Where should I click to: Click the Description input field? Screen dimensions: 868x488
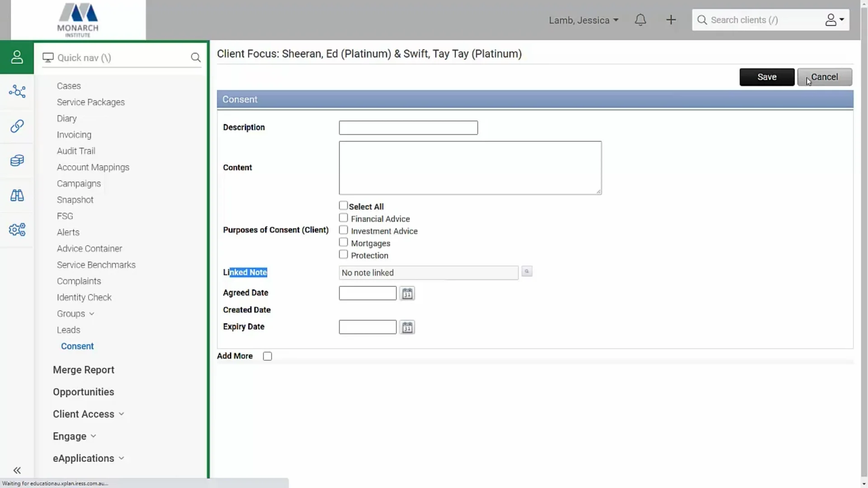[x=408, y=128]
